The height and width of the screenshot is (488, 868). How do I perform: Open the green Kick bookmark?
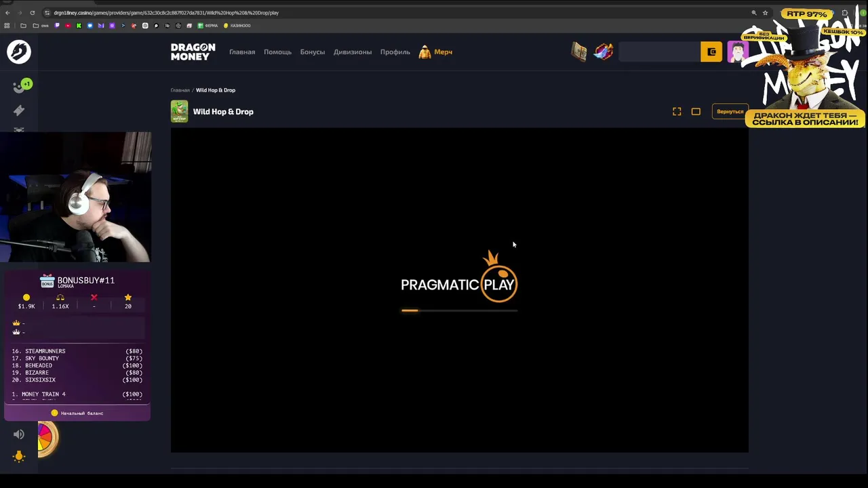click(79, 26)
